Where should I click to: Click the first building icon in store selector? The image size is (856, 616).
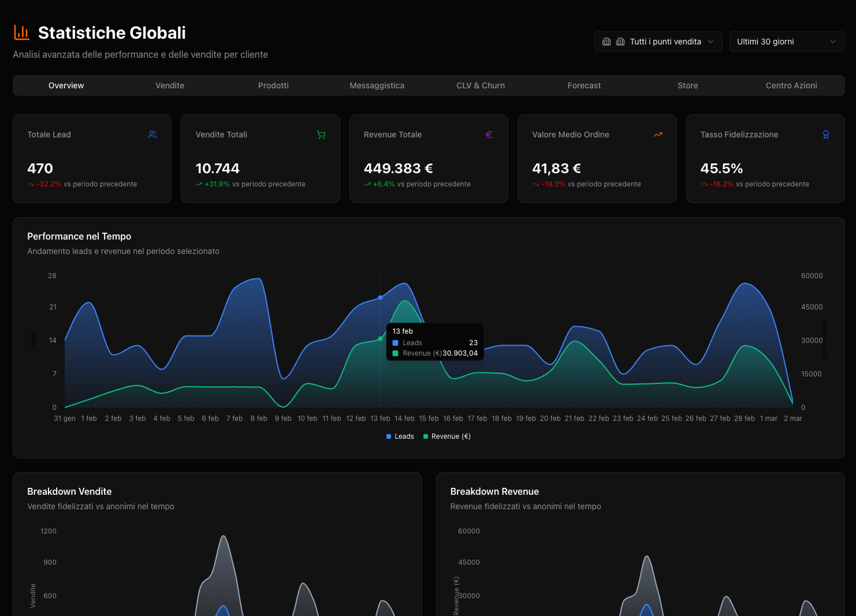tap(606, 41)
